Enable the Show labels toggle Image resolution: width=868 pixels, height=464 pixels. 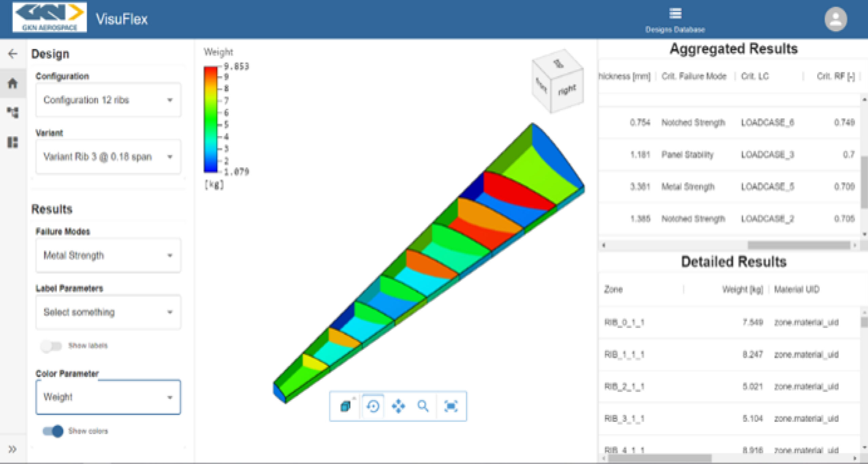coord(52,346)
